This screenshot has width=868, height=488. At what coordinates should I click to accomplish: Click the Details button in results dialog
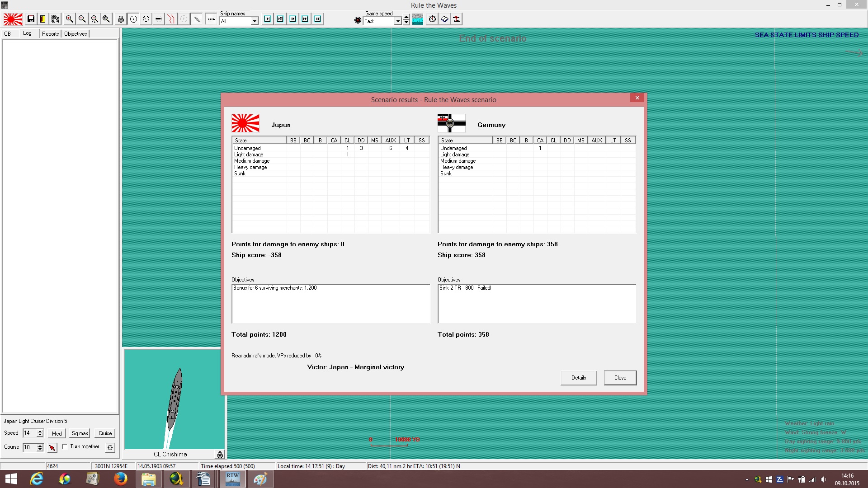[579, 378]
